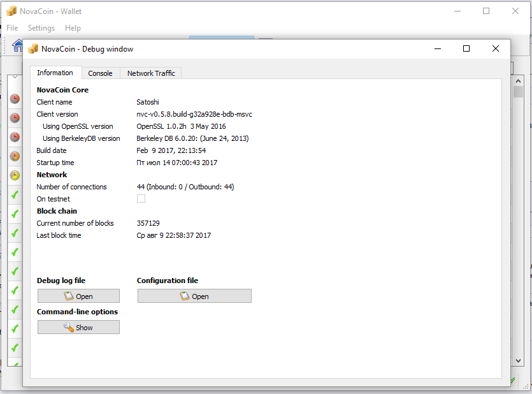Image resolution: width=532 pixels, height=394 pixels.
Task: Click the wallet scrollbar down arrow
Action: [518, 361]
